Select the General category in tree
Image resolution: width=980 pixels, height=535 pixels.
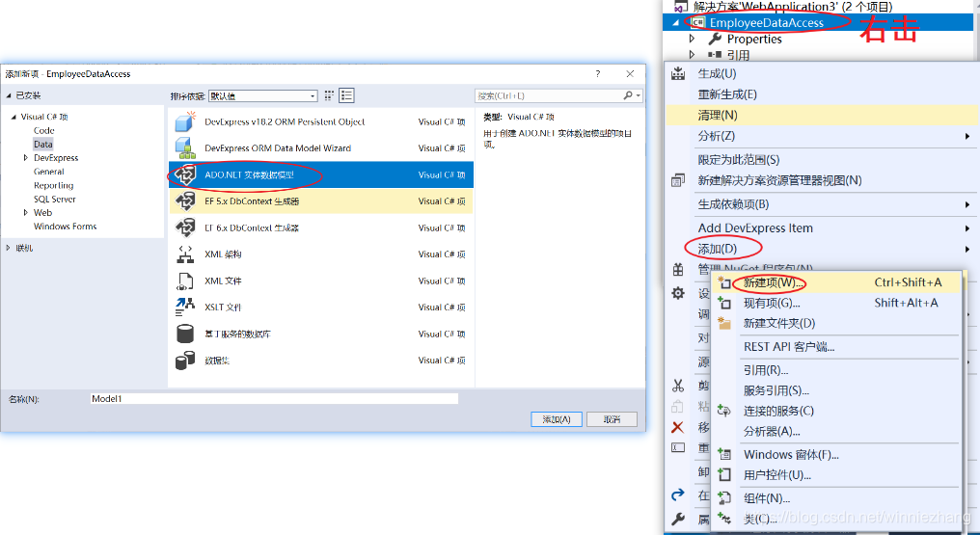tap(49, 172)
